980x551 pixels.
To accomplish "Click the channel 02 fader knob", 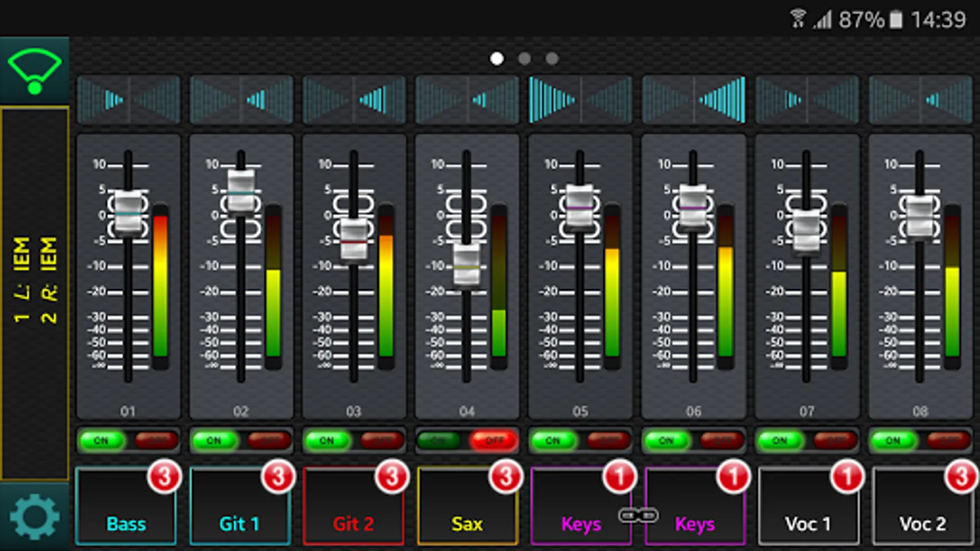I will point(241,192).
